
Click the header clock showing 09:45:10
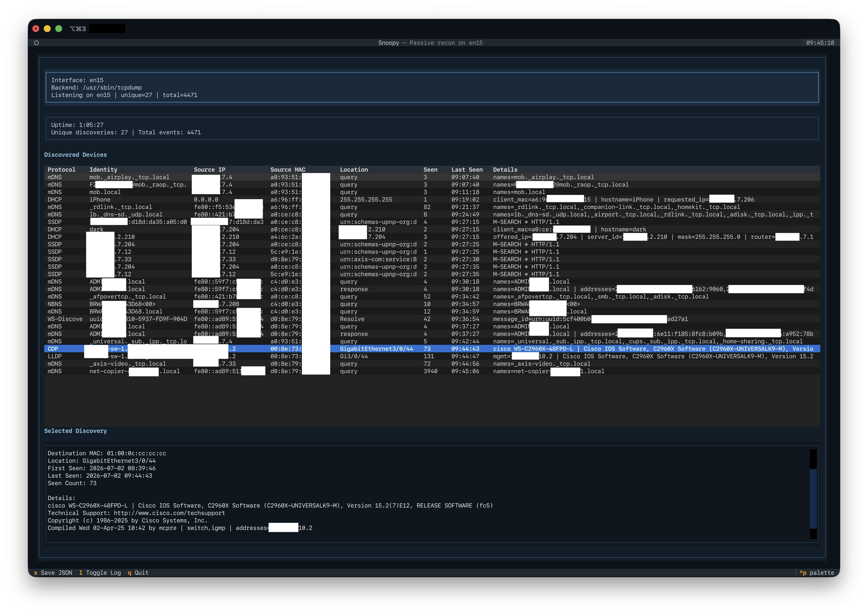pos(820,43)
